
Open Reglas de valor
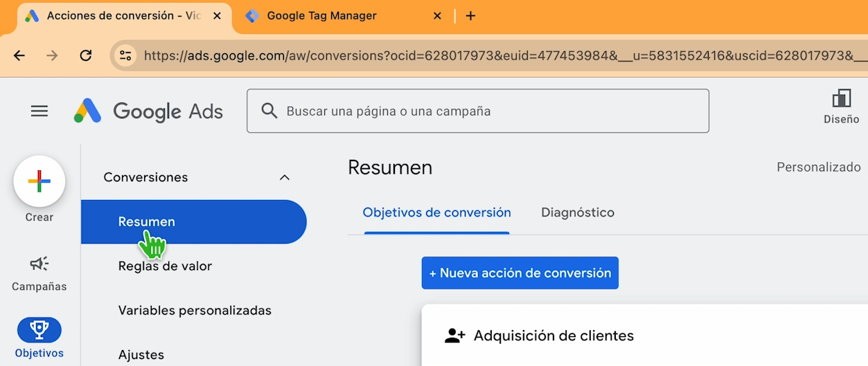click(x=165, y=266)
